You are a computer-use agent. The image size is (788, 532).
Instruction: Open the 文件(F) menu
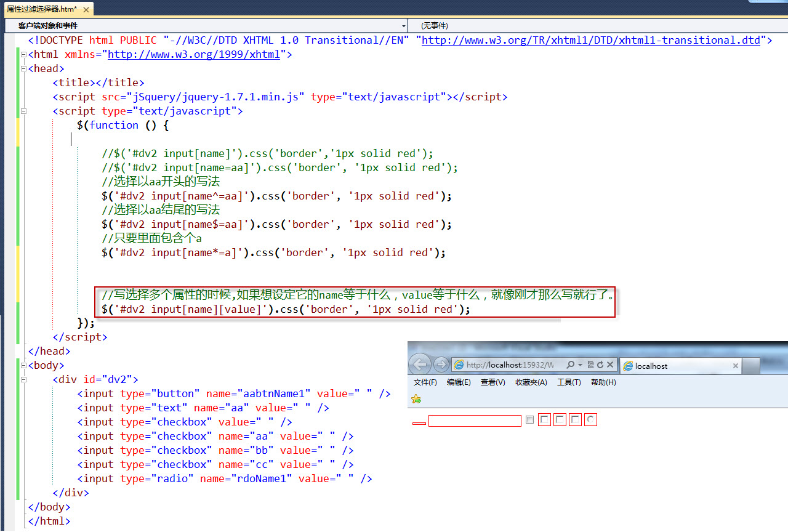[x=425, y=382]
